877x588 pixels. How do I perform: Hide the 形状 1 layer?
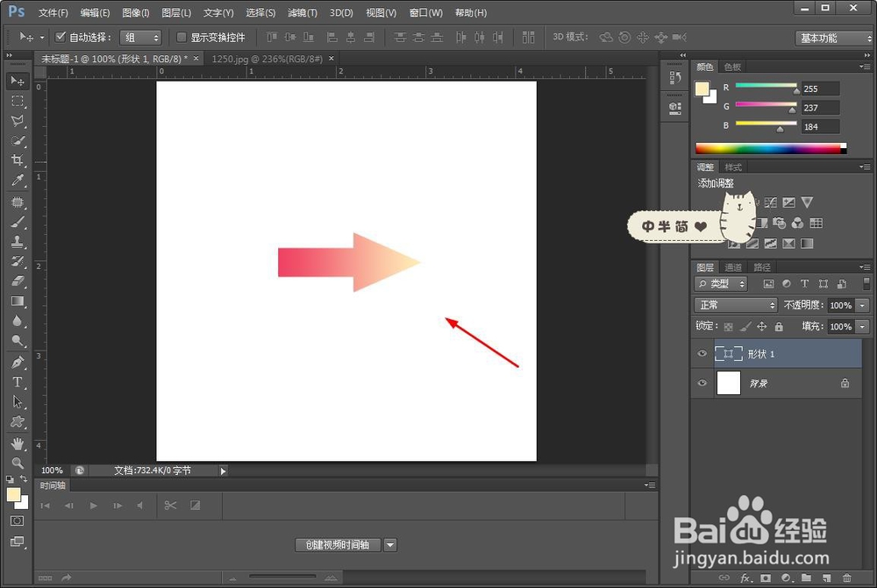tap(702, 354)
